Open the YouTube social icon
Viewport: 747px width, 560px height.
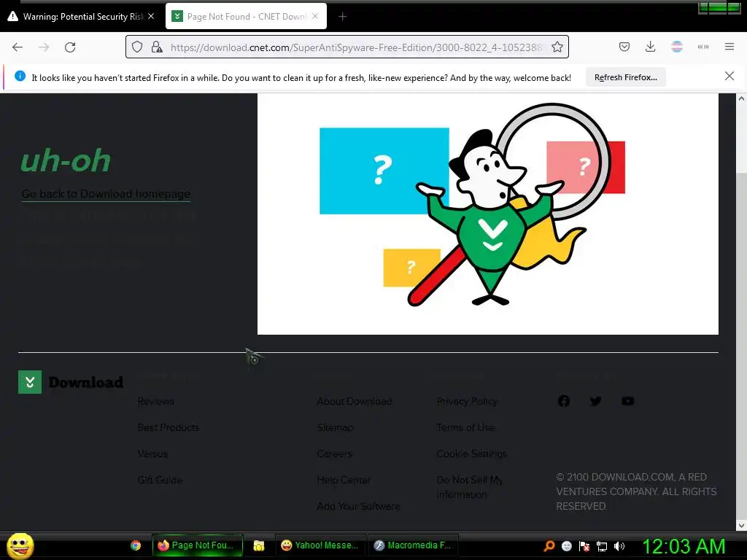pyautogui.click(x=628, y=401)
